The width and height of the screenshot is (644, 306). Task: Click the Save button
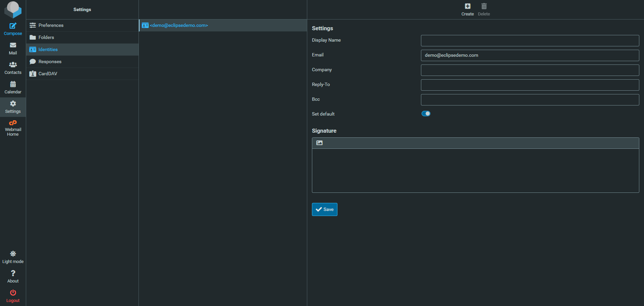324,209
